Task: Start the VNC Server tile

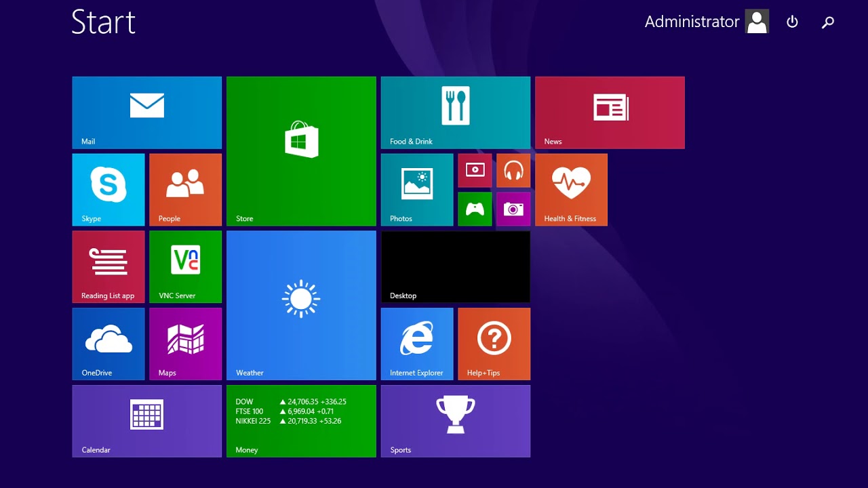Action: click(x=186, y=267)
